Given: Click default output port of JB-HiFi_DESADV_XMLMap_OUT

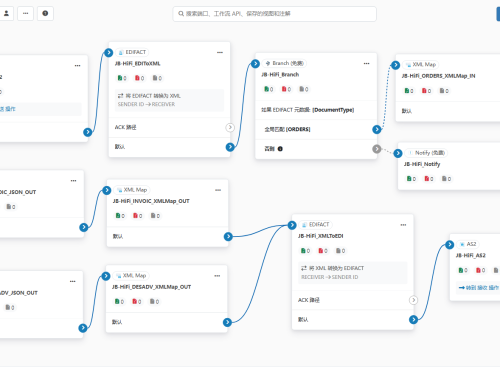Looking at the screenshot, I should tap(227, 322).
